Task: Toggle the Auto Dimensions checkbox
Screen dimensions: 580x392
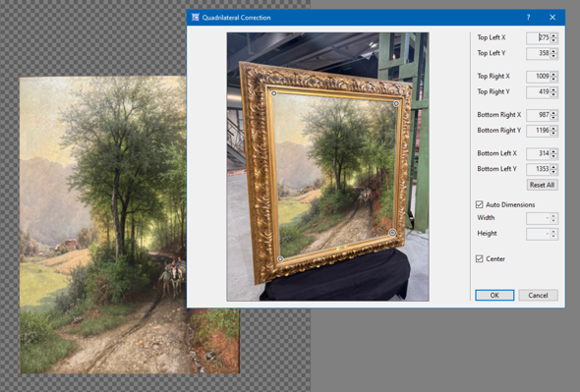Action: 479,204
